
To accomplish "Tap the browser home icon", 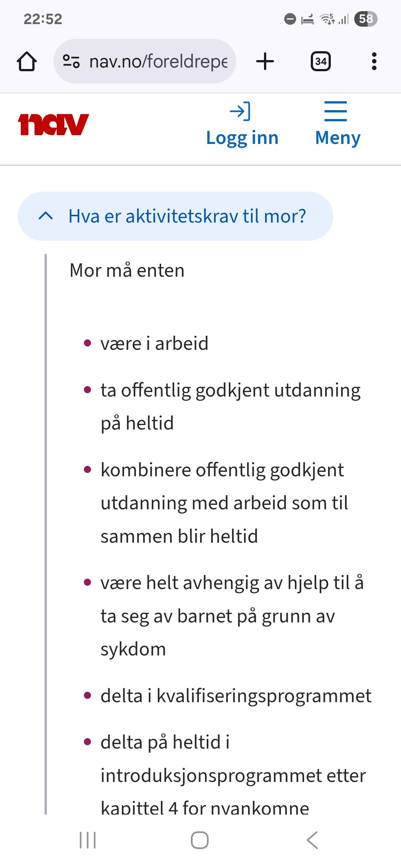I will pos(27,61).
